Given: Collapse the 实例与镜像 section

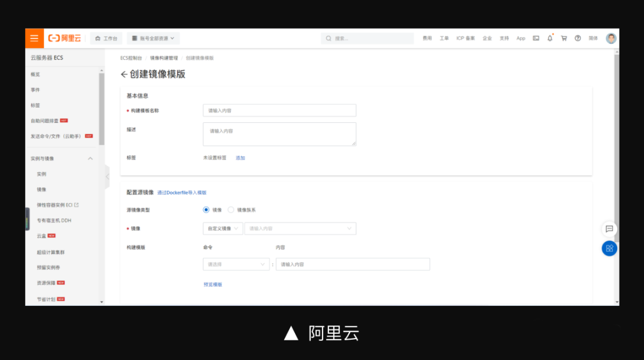Looking at the screenshot, I should point(91,159).
